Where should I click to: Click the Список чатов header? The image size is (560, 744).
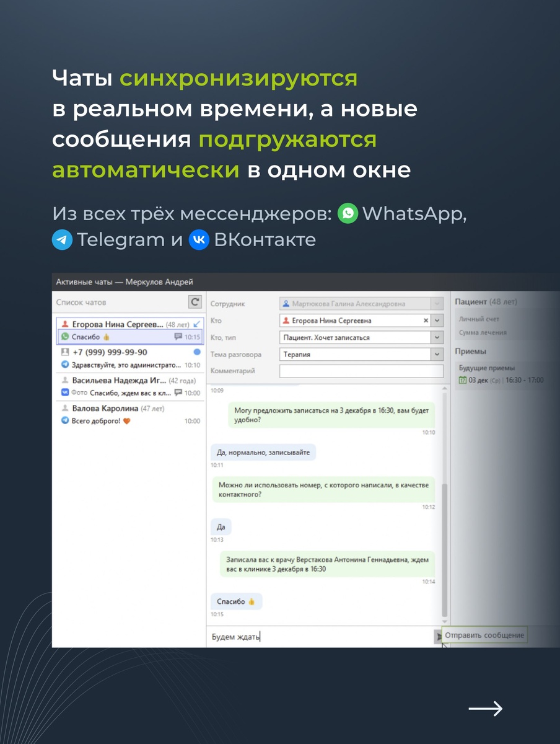pyautogui.click(x=81, y=303)
